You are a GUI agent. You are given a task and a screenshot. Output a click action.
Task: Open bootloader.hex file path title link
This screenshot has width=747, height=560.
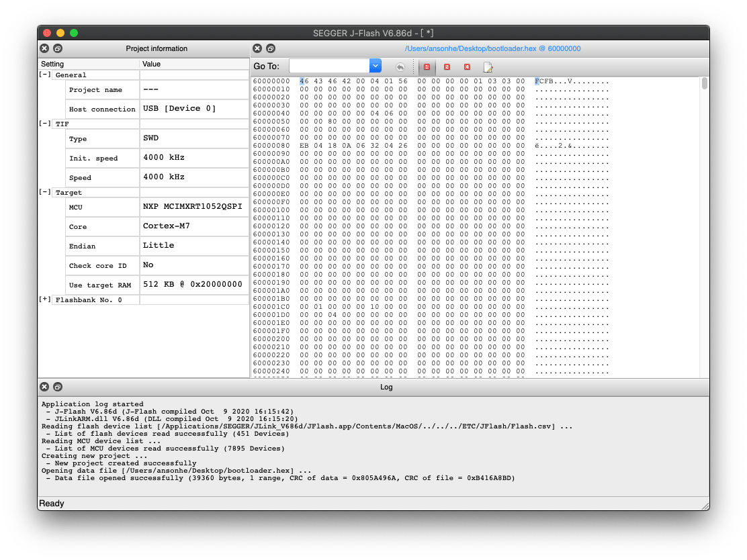pos(492,48)
